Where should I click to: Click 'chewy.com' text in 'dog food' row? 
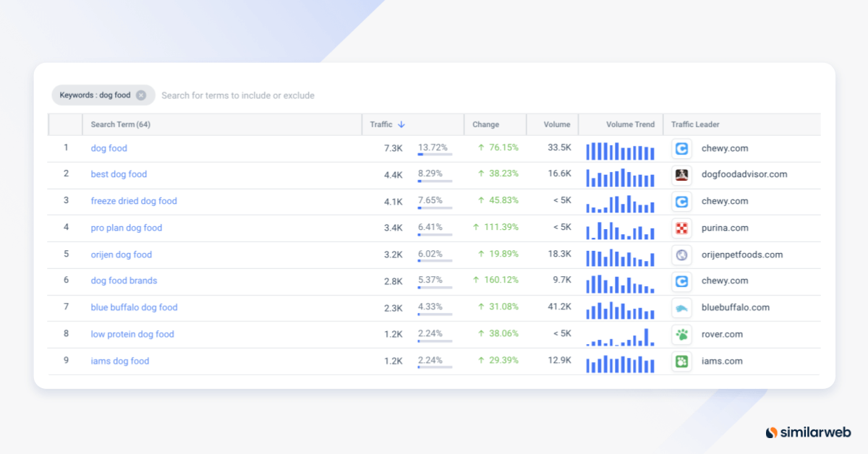[x=725, y=148]
